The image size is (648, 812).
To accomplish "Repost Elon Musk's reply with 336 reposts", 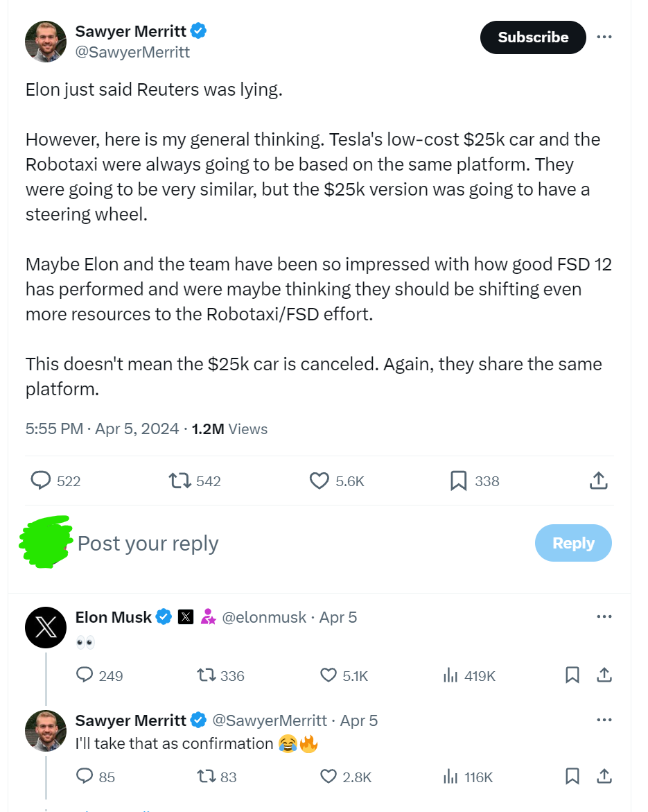I will coord(206,675).
